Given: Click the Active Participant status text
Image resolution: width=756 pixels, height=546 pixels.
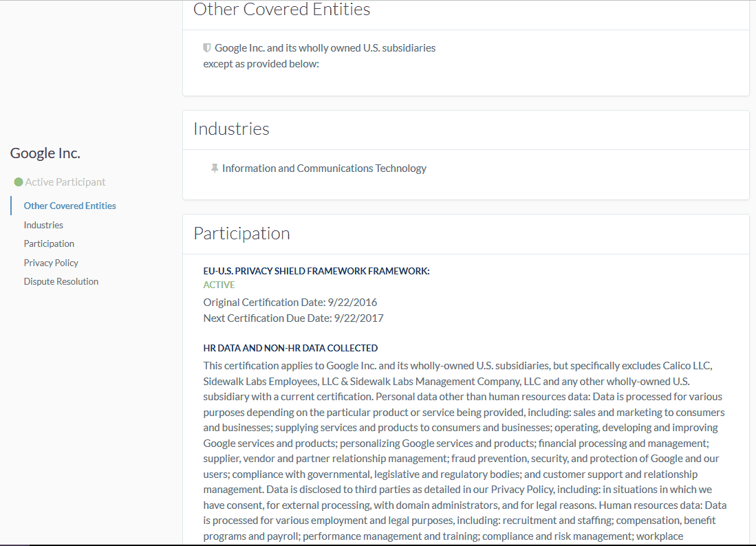Looking at the screenshot, I should point(65,182).
